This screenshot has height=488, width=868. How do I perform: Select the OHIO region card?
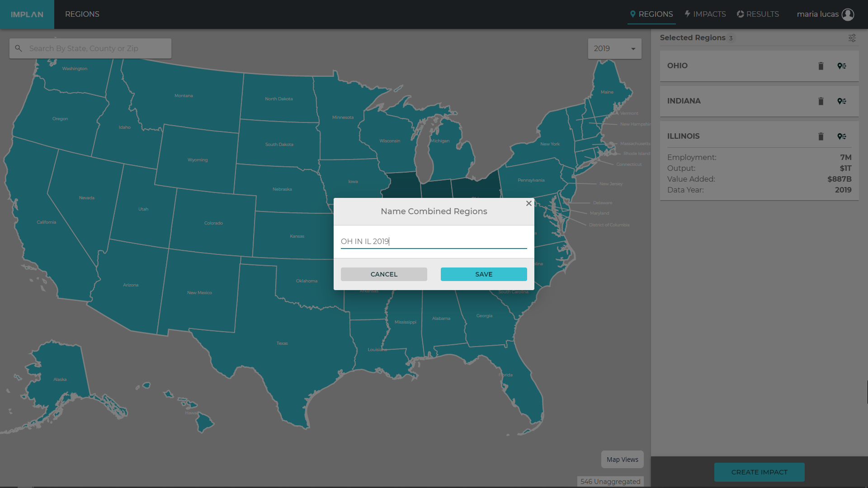point(759,66)
